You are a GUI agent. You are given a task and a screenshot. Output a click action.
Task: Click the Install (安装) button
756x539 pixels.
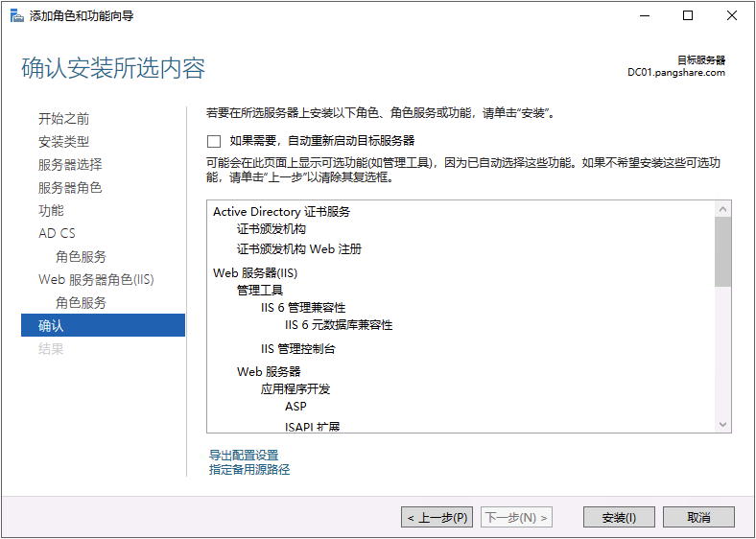point(619,517)
